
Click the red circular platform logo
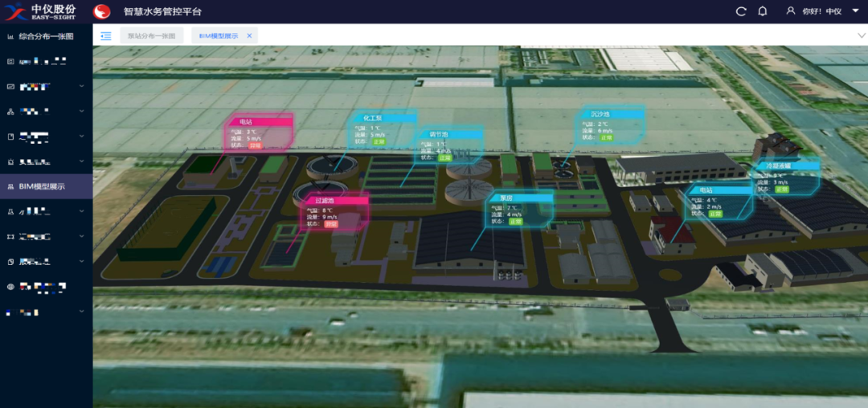(x=102, y=12)
